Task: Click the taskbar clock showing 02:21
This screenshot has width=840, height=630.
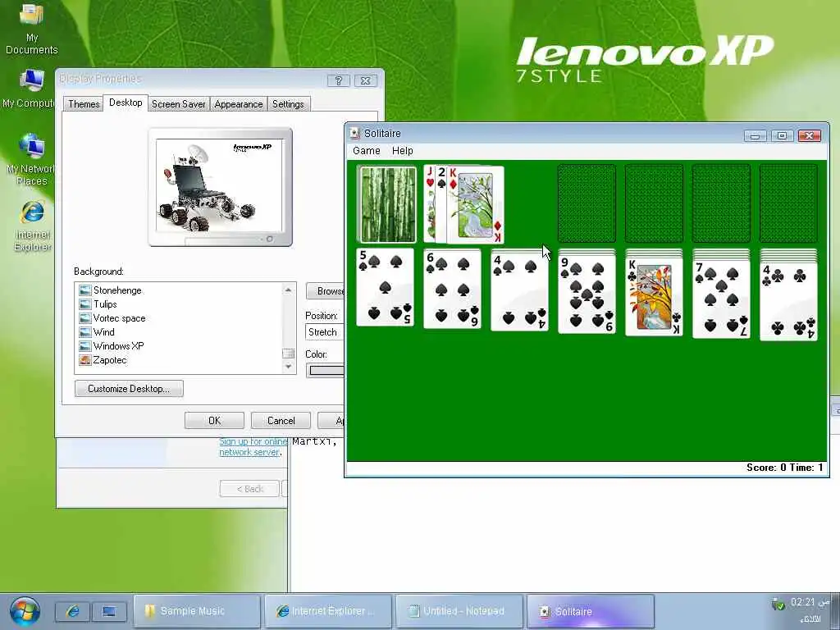Action: pyautogui.click(x=808, y=603)
